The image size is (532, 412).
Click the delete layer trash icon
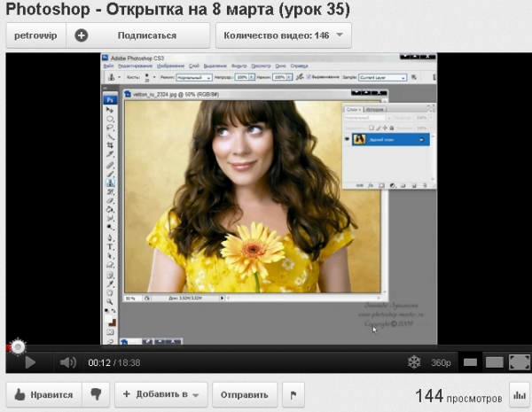click(425, 185)
